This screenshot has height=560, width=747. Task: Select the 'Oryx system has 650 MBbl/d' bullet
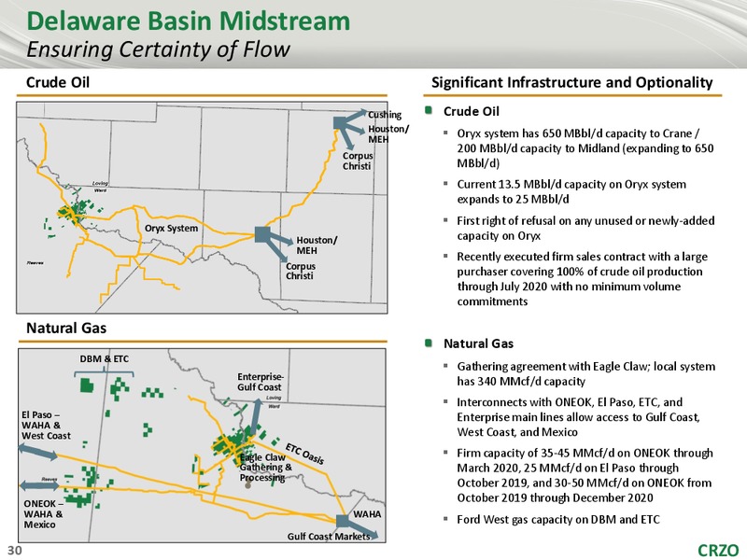tap(585, 148)
